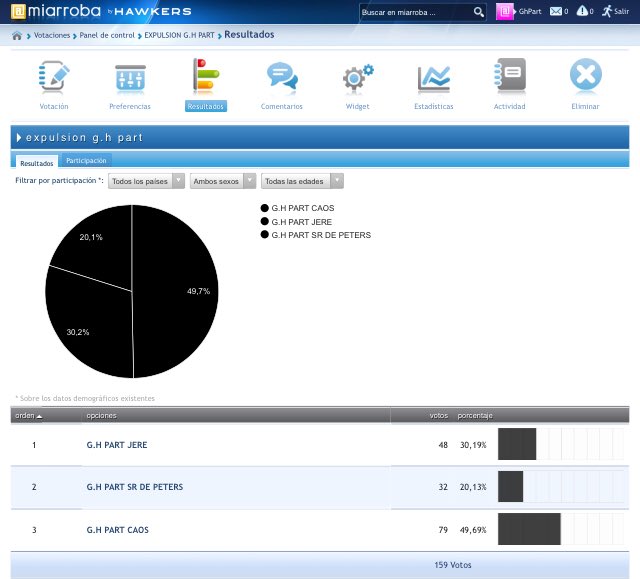Open the Todas las edades dropdown

tap(302, 181)
